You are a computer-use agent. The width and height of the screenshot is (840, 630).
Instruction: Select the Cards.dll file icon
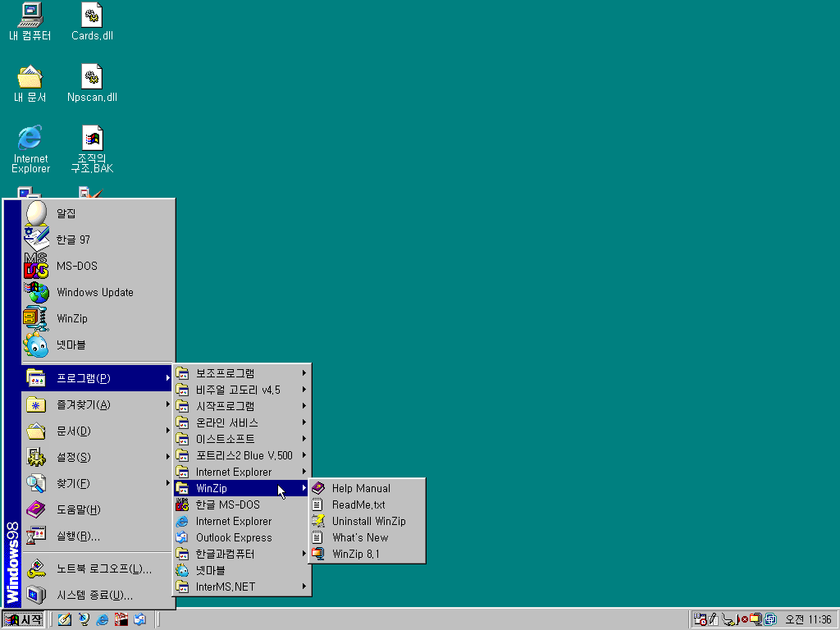92,21
